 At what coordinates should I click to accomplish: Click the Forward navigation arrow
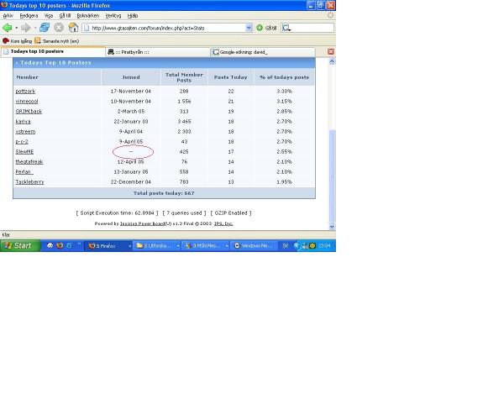click(26, 28)
